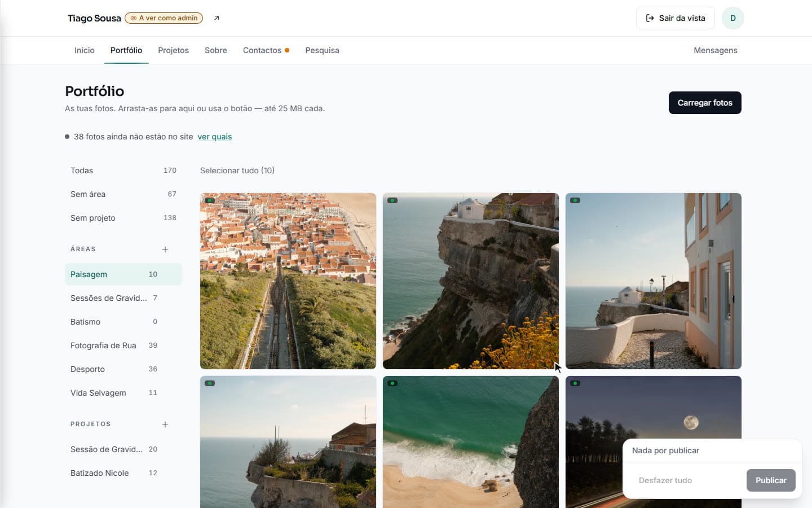The height and width of the screenshot is (508, 812).
Task: Open Mensagens
Action: tap(715, 50)
